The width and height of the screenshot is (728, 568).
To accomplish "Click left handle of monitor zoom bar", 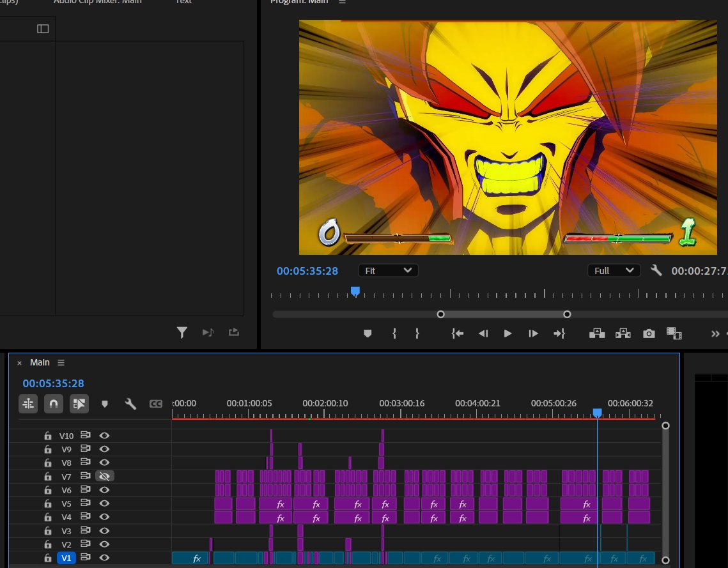I will click(x=440, y=314).
